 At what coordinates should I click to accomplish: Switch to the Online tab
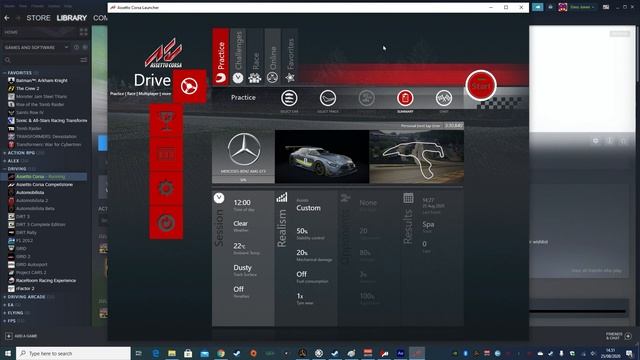pos(272,57)
